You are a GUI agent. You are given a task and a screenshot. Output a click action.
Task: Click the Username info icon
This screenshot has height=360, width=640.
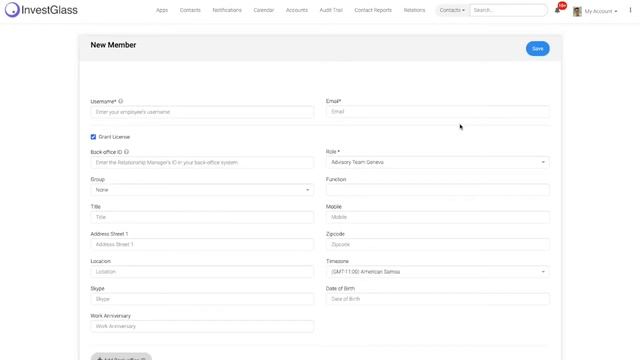pos(121,101)
